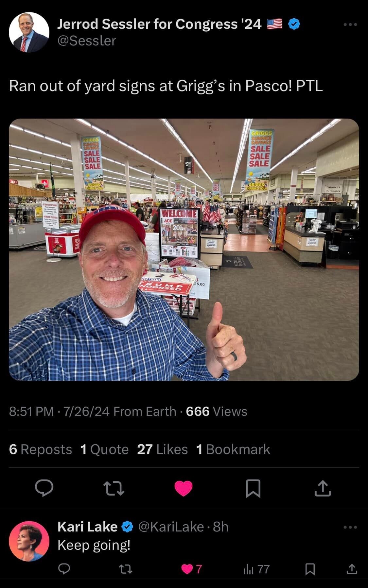Open the @Sessler handle link
This screenshot has height=588, width=368.
click(87, 41)
